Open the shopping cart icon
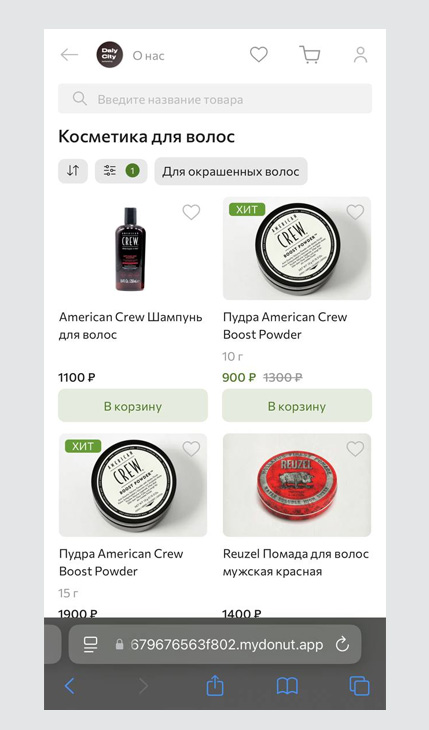 click(x=310, y=54)
